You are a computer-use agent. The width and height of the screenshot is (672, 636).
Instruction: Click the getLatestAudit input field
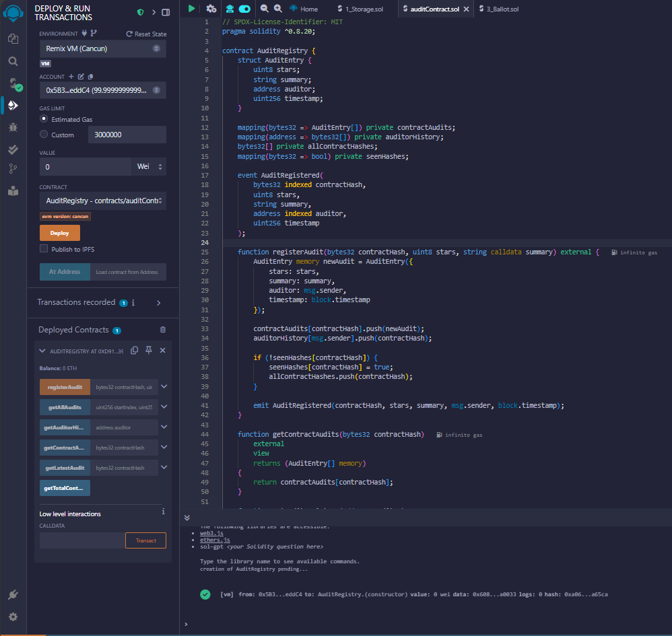125,468
